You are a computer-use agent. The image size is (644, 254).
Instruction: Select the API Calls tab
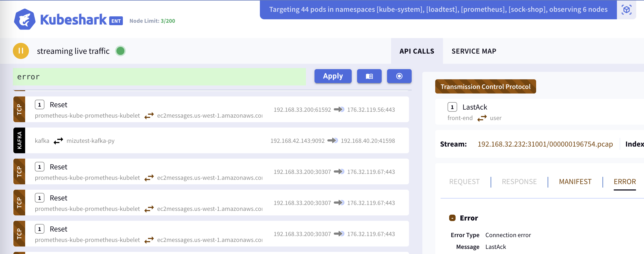click(x=417, y=51)
